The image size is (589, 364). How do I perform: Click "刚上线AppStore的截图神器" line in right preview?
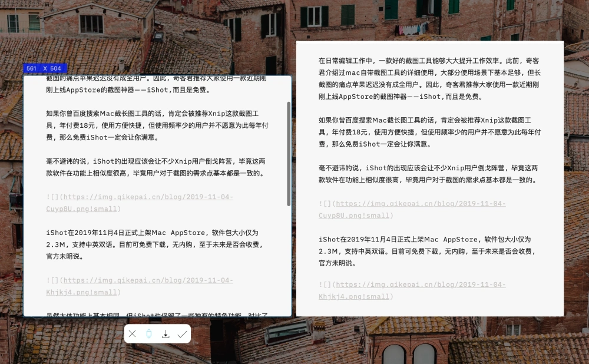click(x=401, y=97)
